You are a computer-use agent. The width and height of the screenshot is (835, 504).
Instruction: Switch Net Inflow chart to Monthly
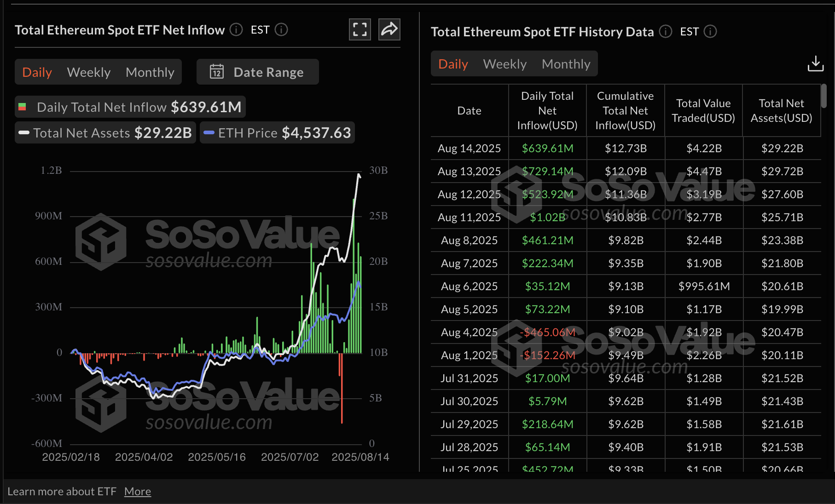150,72
